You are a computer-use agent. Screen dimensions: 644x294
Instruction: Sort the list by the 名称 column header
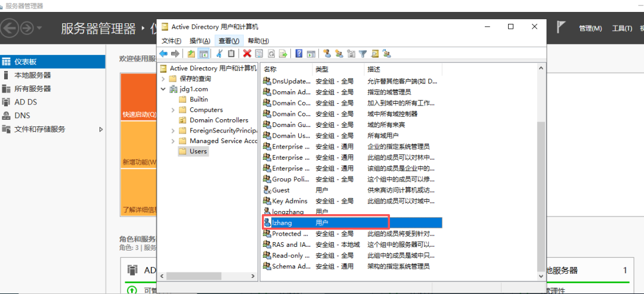pyautogui.click(x=286, y=69)
